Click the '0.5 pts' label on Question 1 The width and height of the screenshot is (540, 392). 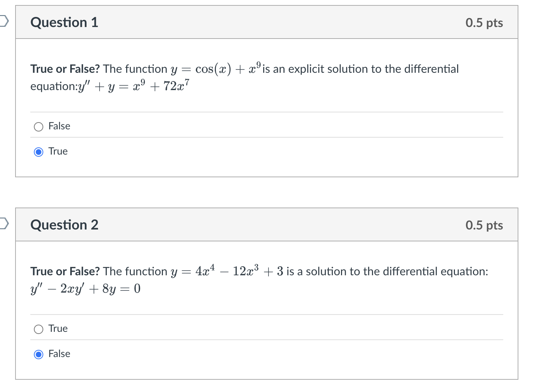pyautogui.click(x=484, y=22)
